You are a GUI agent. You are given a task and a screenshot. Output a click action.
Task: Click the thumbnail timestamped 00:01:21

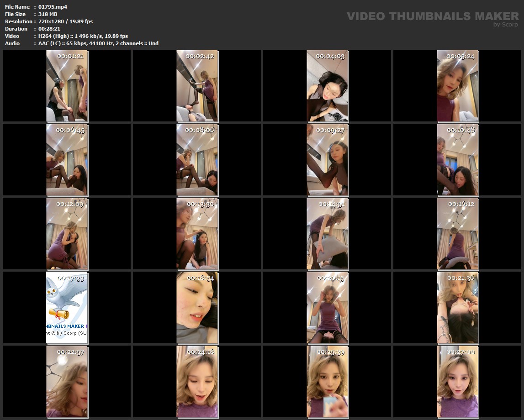67,86
